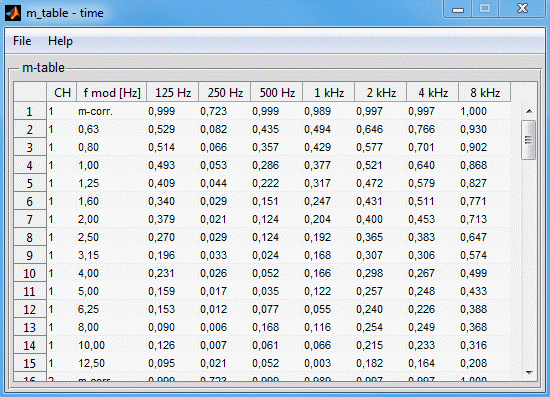Select row header 8
550x397 pixels.
(x=30, y=237)
